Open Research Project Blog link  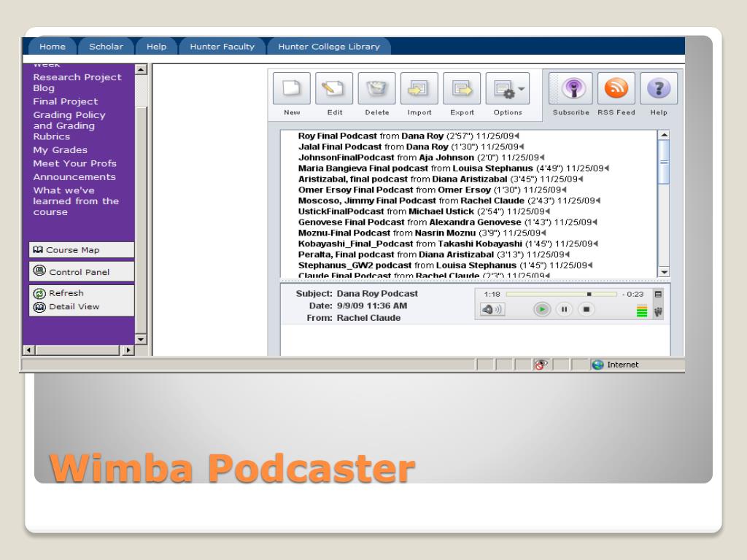click(x=77, y=82)
